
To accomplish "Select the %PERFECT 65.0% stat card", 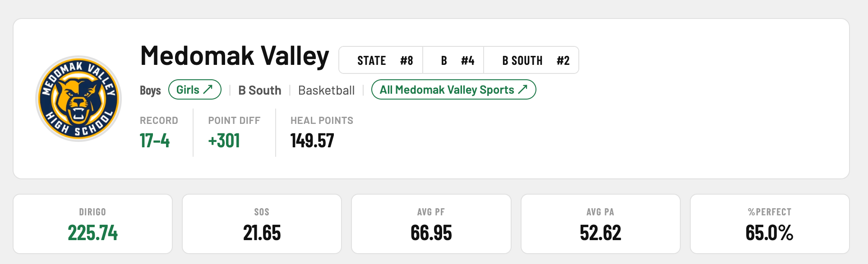I will (x=770, y=224).
